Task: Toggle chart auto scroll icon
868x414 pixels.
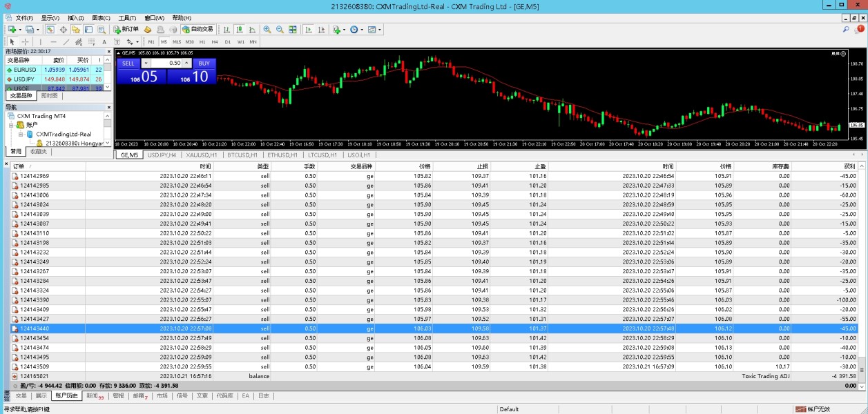Action: click(x=308, y=30)
